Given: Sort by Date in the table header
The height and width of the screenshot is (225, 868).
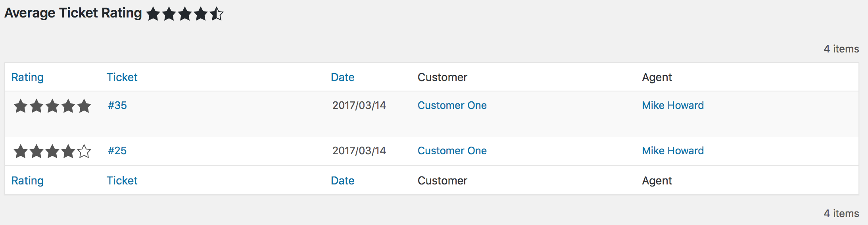Looking at the screenshot, I should click(342, 77).
